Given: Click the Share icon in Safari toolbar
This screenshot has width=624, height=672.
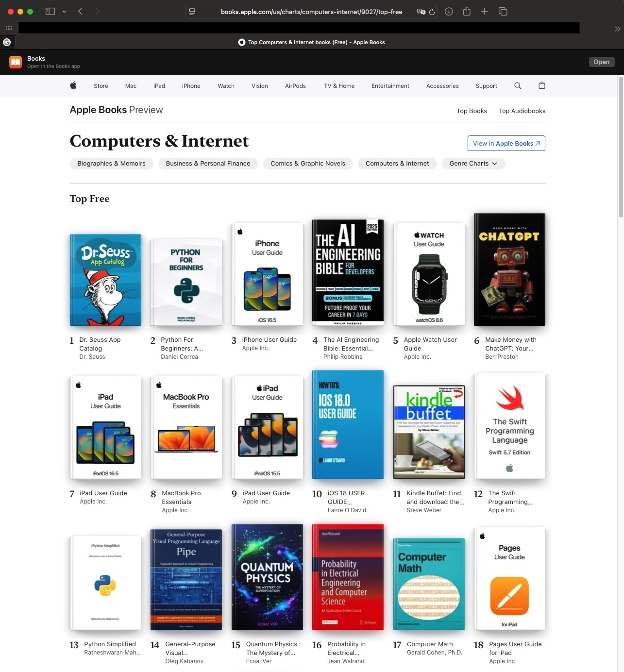Looking at the screenshot, I should [467, 11].
